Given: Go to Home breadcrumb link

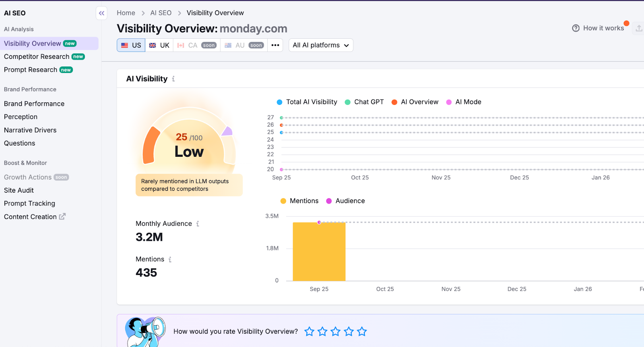Looking at the screenshot, I should coord(126,13).
